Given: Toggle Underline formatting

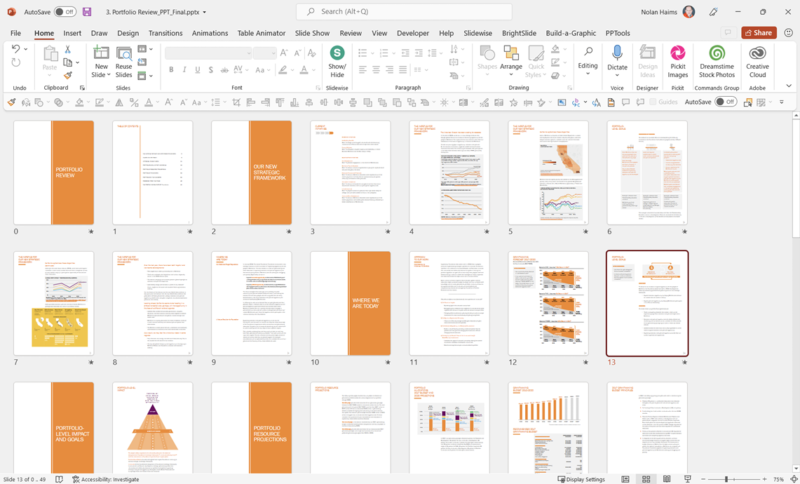Looking at the screenshot, I should pos(197,69).
